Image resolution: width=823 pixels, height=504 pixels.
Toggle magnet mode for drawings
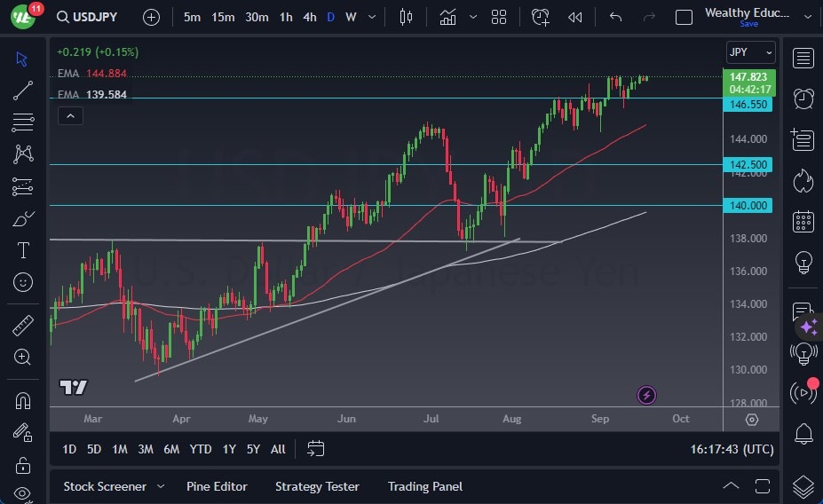tap(23, 400)
